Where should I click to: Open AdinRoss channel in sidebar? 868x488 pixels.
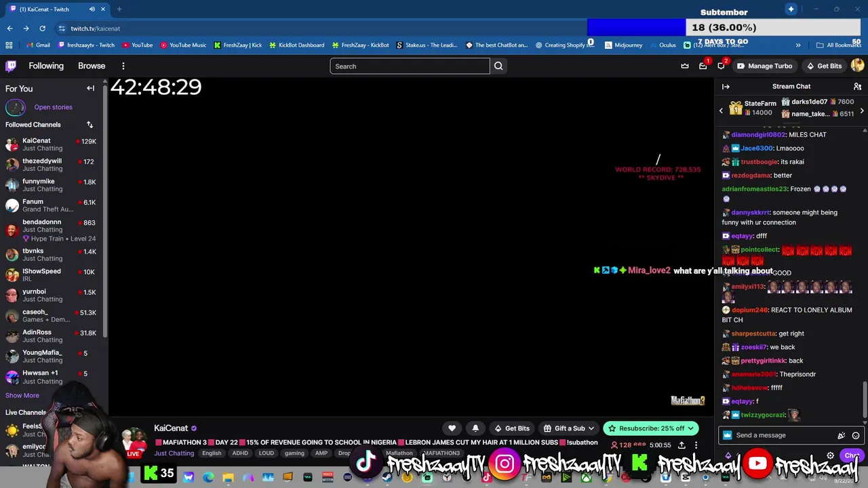[51, 336]
